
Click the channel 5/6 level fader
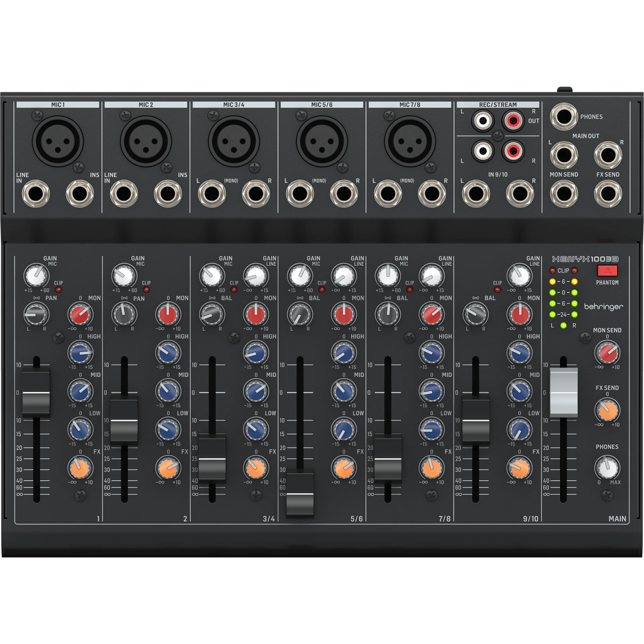pyautogui.click(x=300, y=494)
